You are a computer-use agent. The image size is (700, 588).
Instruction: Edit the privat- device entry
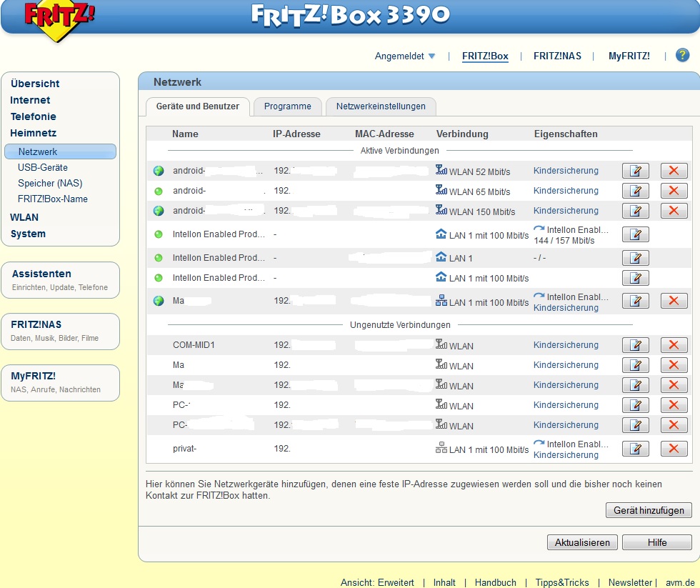(x=635, y=448)
